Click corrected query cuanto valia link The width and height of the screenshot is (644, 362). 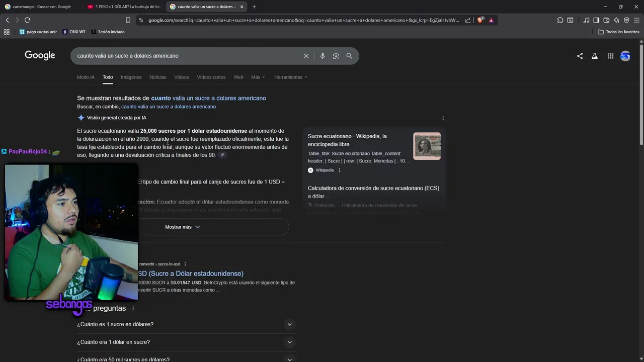(x=208, y=98)
